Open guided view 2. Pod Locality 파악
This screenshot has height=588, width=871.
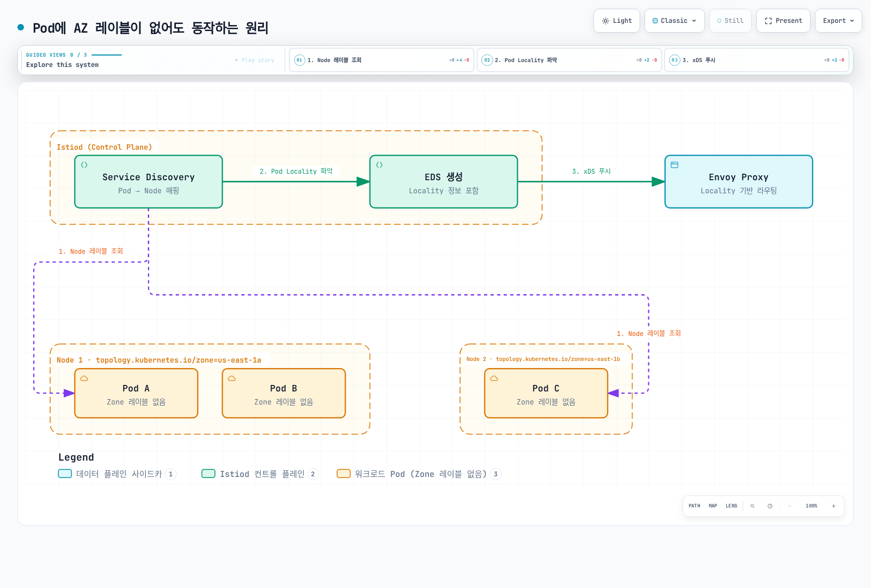point(569,60)
